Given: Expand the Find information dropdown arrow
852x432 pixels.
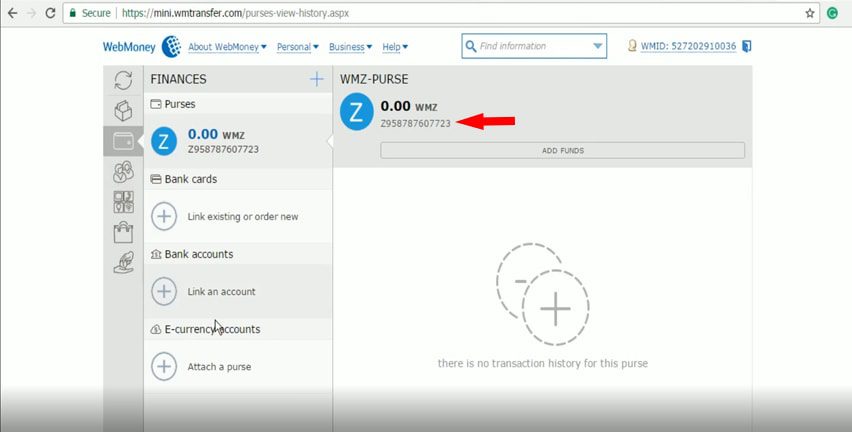Looking at the screenshot, I should pyautogui.click(x=598, y=46).
